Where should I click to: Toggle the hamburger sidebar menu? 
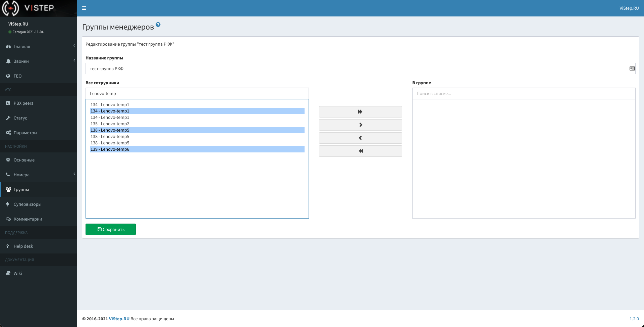click(84, 8)
